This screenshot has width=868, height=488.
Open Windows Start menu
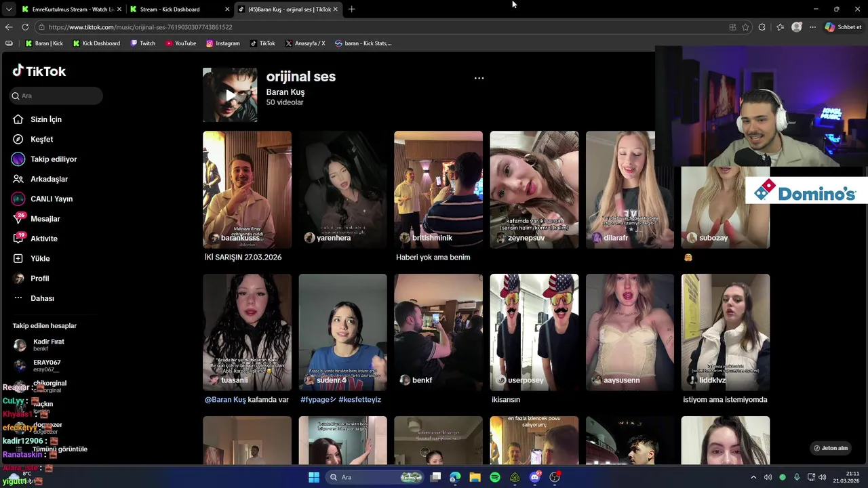pos(314,477)
